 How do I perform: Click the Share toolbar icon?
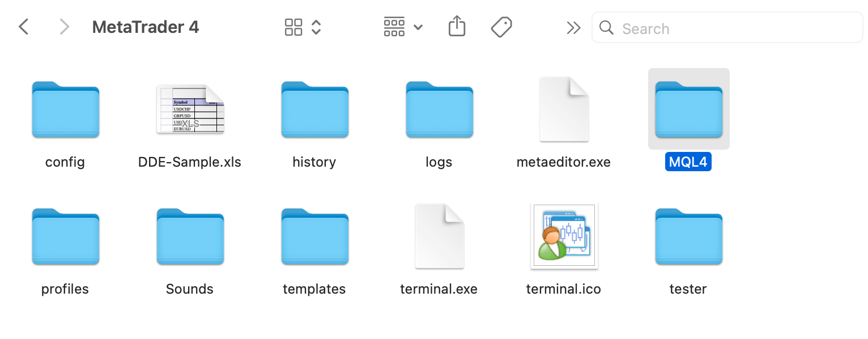[x=457, y=26]
